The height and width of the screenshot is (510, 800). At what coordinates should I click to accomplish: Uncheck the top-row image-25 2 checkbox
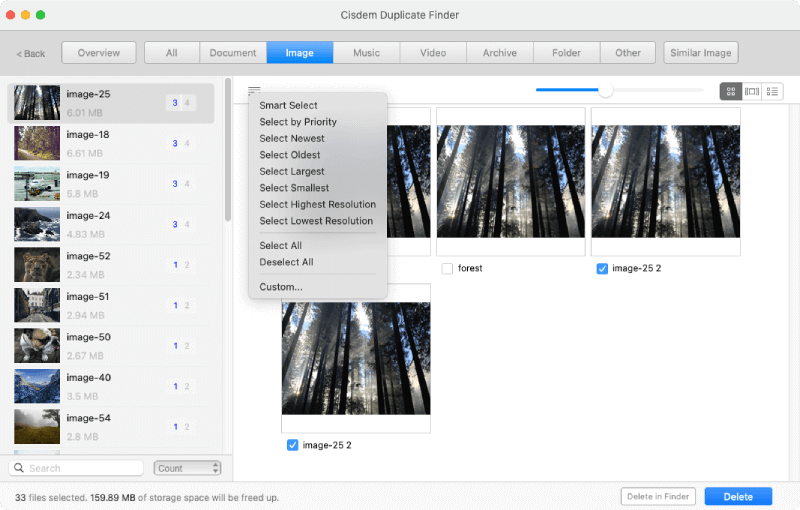602,269
